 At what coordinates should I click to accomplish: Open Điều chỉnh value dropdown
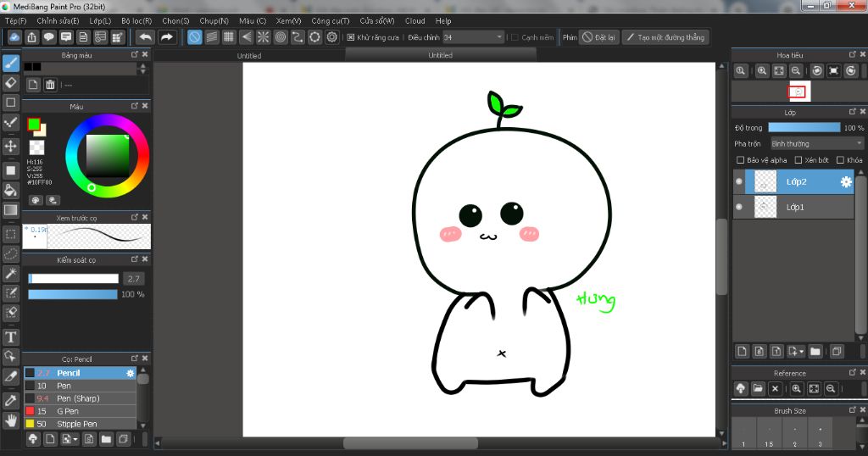point(473,37)
